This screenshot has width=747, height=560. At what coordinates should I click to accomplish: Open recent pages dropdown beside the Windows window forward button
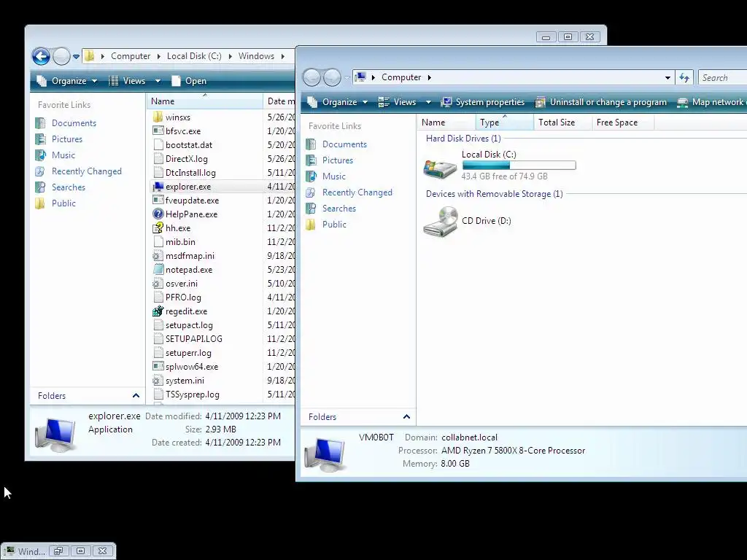click(x=76, y=57)
